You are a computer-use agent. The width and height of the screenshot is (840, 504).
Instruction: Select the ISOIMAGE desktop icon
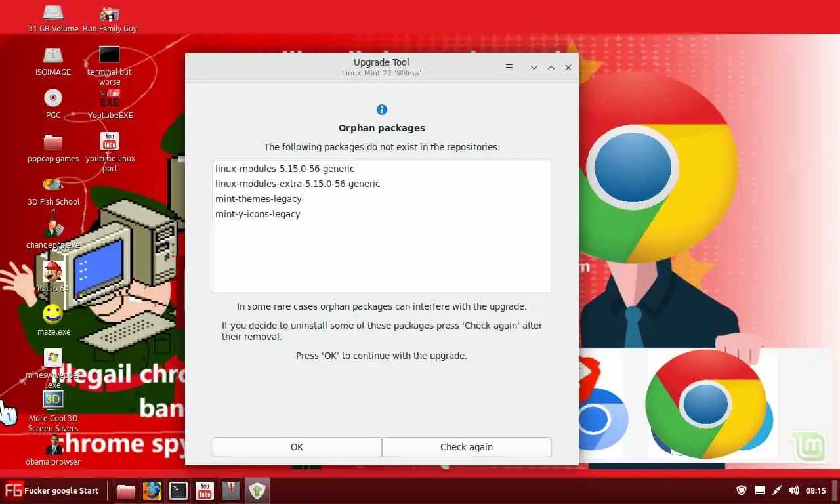click(53, 61)
